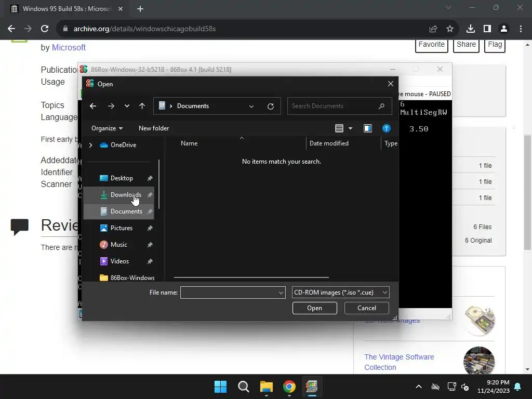Open File Explorer from taskbar
Screen dimensions: 532x399
(x=267, y=387)
